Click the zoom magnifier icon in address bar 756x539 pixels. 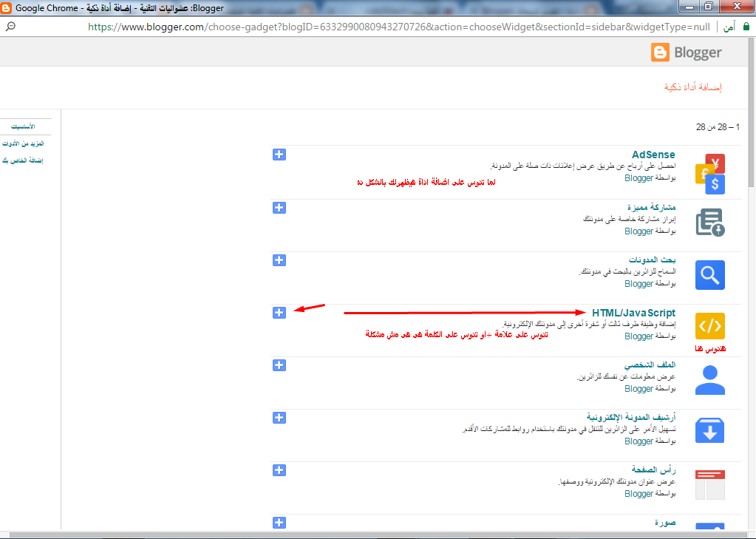(x=10, y=27)
